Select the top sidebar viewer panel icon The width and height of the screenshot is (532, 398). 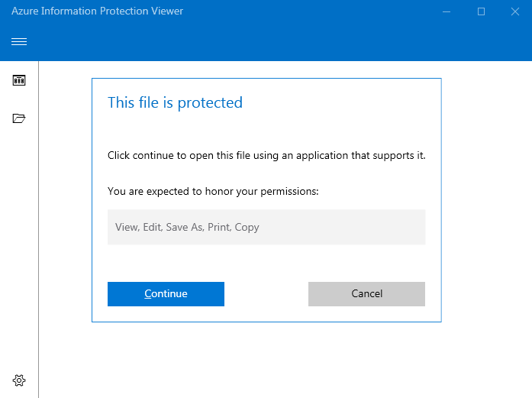coord(19,80)
